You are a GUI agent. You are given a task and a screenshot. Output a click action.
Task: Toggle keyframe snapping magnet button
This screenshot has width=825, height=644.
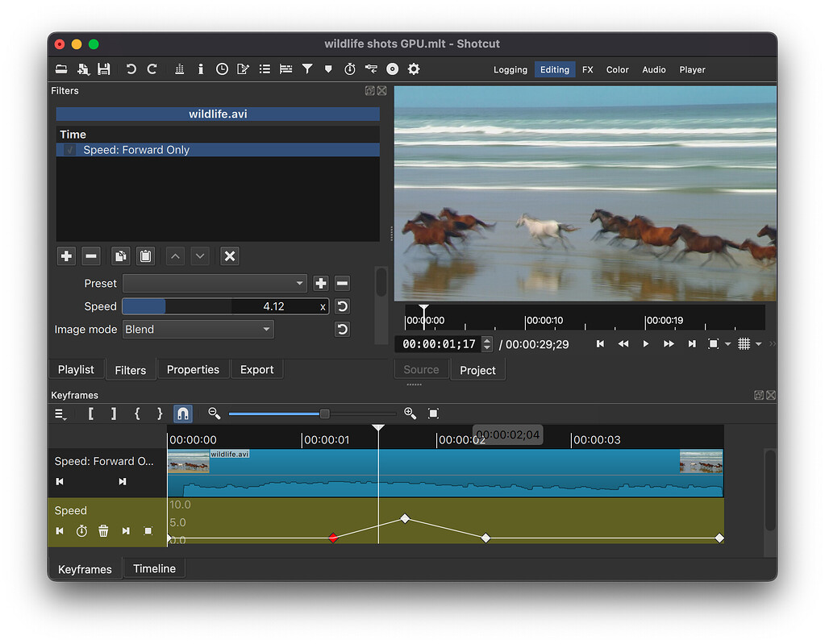[183, 413]
